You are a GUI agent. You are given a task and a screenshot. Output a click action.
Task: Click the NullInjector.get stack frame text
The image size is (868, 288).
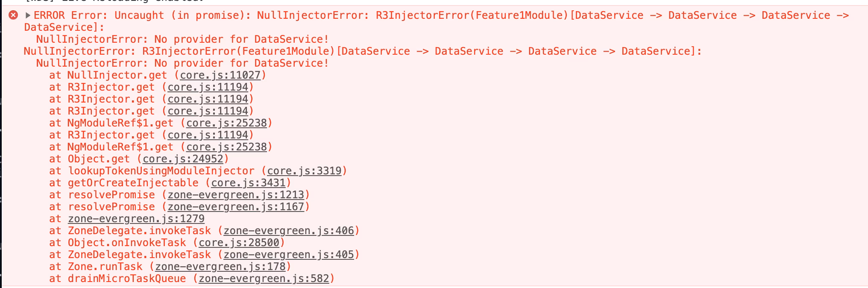coord(117,75)
